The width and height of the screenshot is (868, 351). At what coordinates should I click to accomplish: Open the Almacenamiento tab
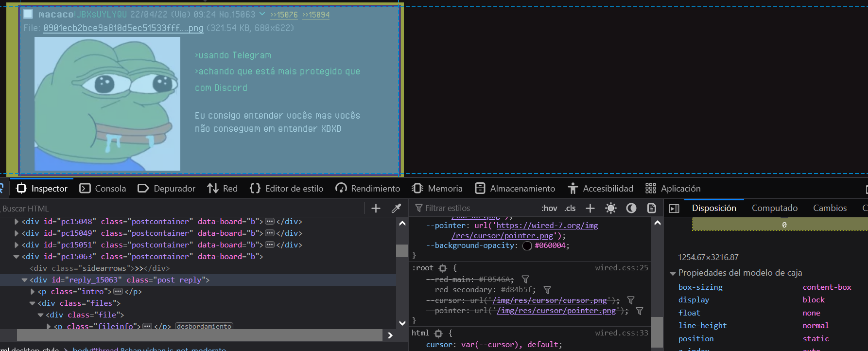click(515, 189)
